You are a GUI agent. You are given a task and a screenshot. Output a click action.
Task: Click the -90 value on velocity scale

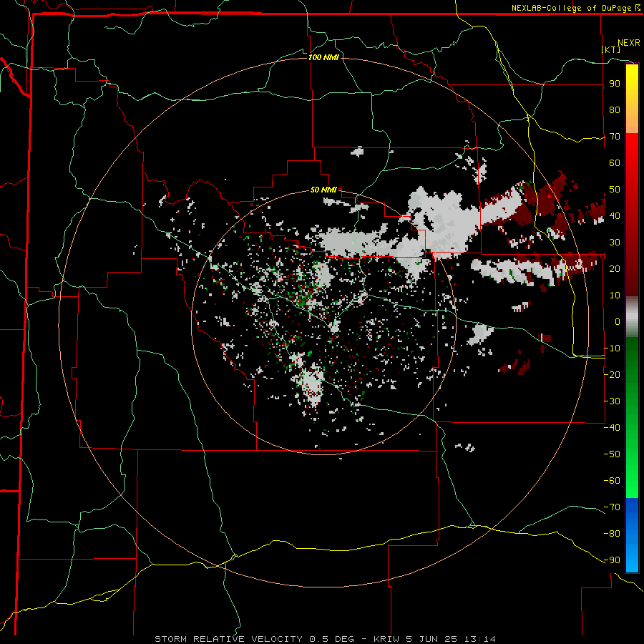tap(612, 560)
